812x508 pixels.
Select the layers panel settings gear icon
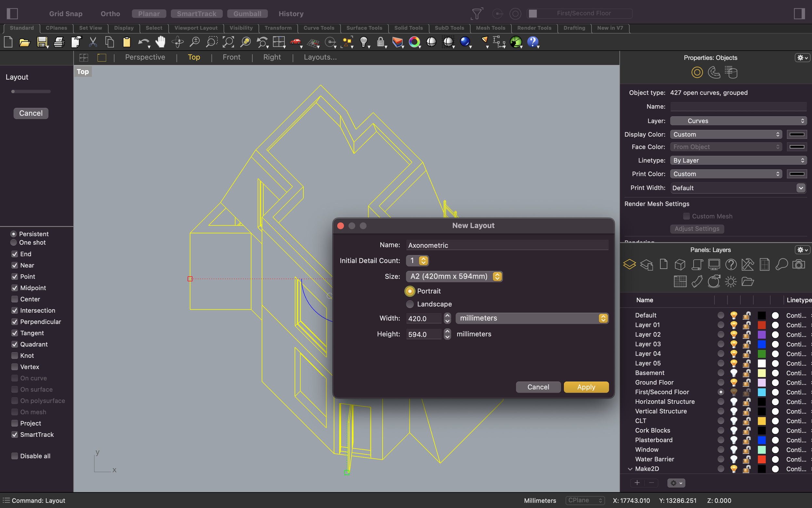pos(802,250)
